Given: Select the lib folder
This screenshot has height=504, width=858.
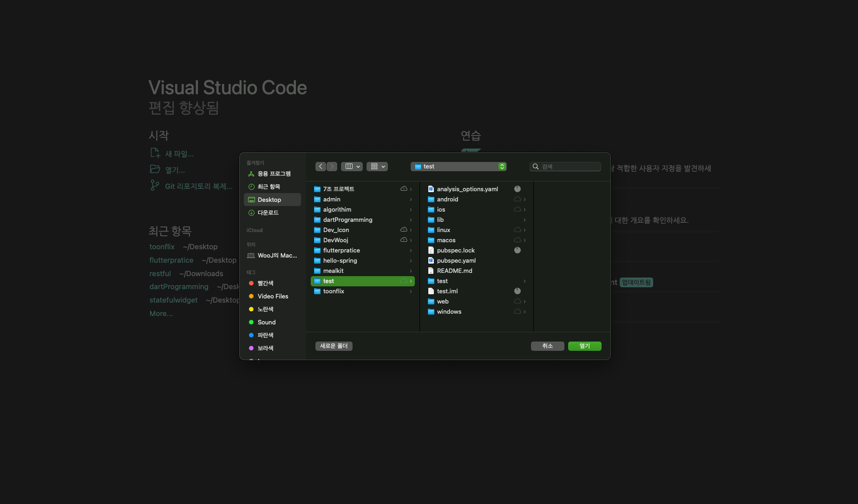Looking at the screenshot, I should pyautogui.click(x=477, y=220).
